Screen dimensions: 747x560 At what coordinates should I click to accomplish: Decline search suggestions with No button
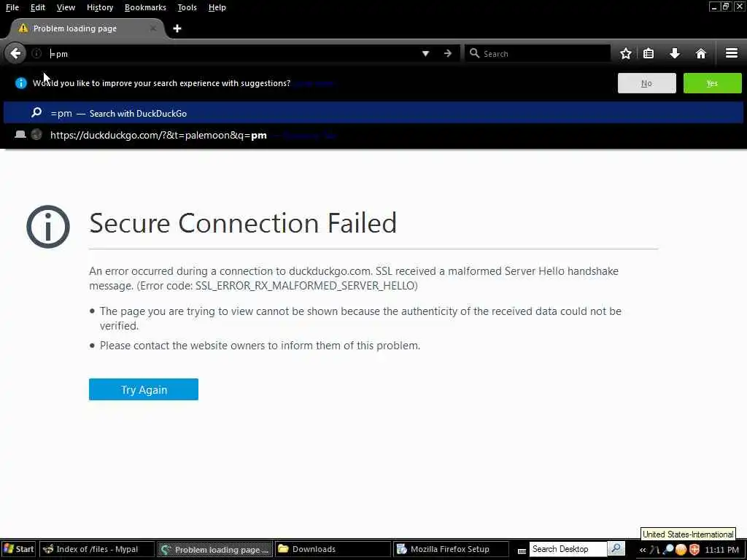[x=646, y=83]
